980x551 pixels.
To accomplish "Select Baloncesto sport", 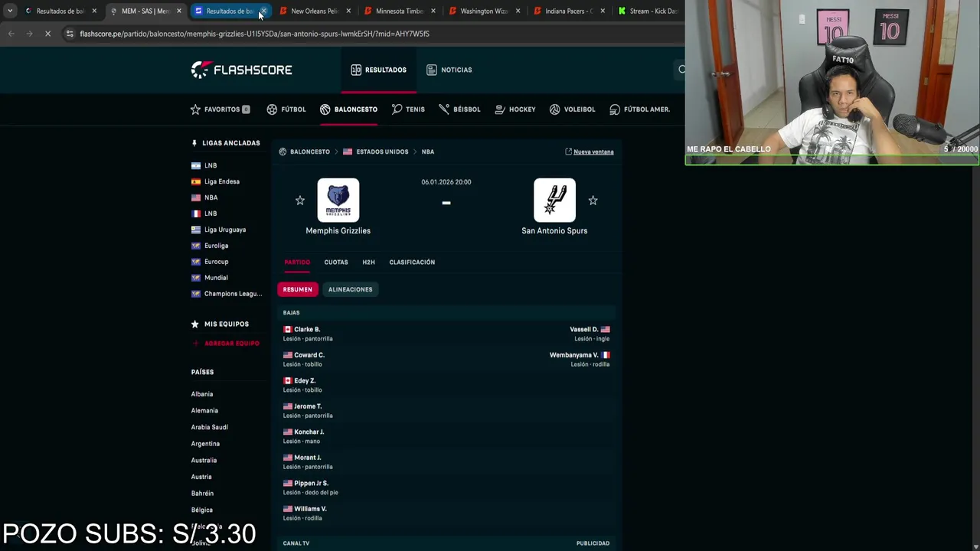I will [348, 109].
